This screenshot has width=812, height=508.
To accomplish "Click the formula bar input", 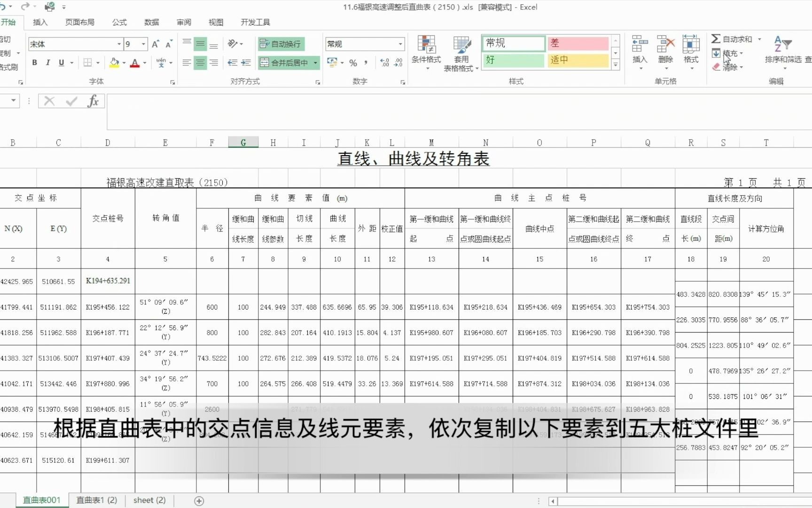I will point(459,111).
